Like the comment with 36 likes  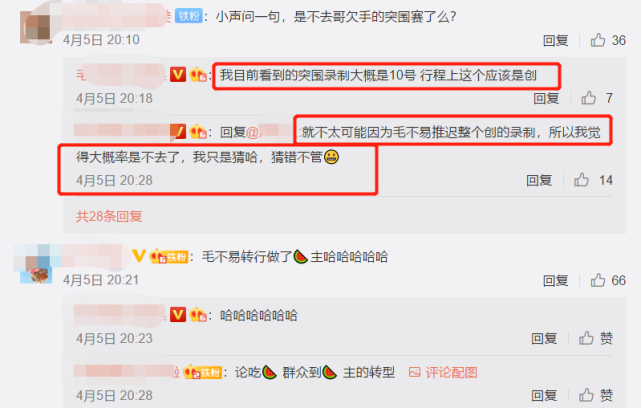[x=598, y=40]
